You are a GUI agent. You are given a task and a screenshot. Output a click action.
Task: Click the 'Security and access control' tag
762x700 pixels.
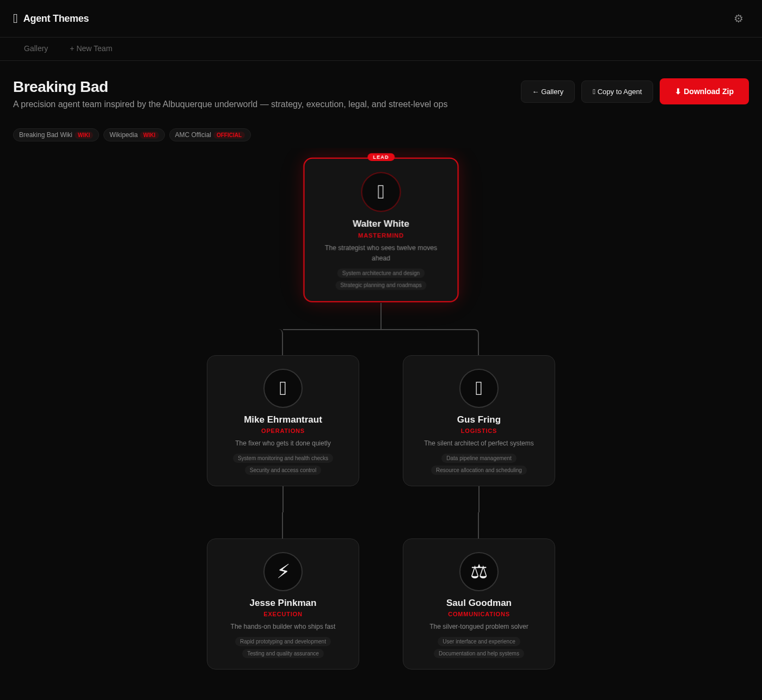click(283, 470)
